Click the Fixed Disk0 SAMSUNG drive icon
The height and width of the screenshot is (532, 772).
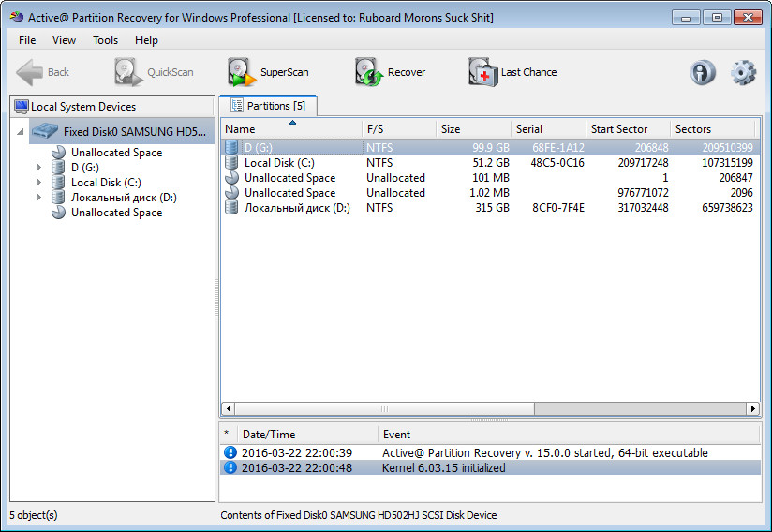tap(45, 131)
